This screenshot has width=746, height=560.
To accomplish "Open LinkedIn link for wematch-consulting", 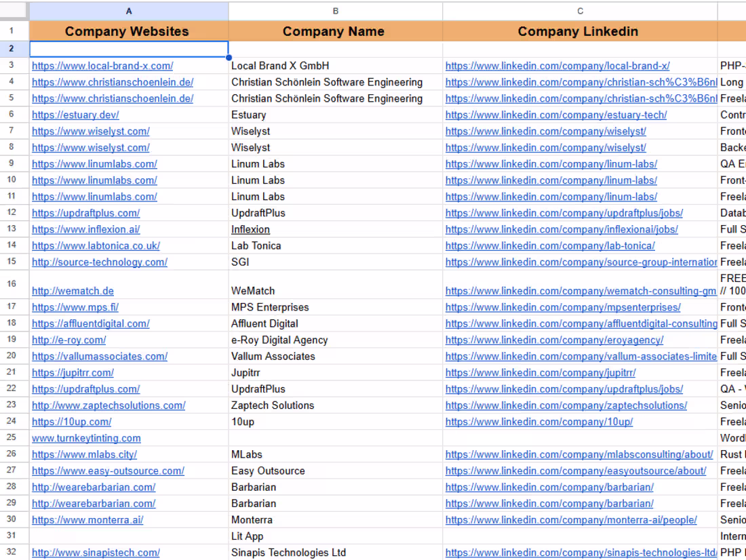I will click(581, 291).
